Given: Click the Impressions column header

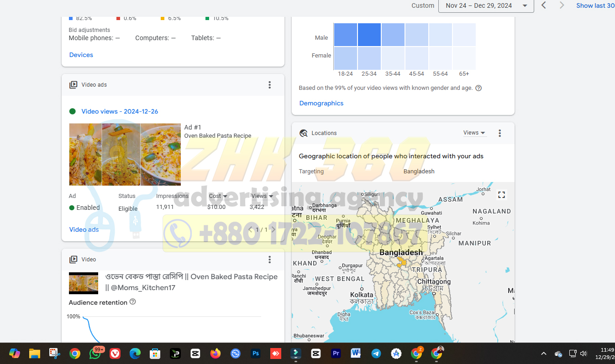Looking at the screenshot, I should click(x=172, y=196).
